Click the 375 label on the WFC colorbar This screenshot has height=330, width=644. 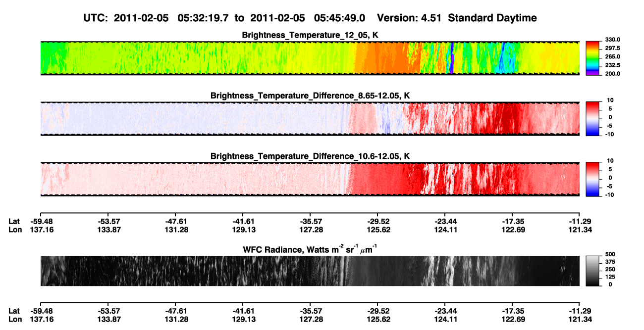[x=610, y=261]
